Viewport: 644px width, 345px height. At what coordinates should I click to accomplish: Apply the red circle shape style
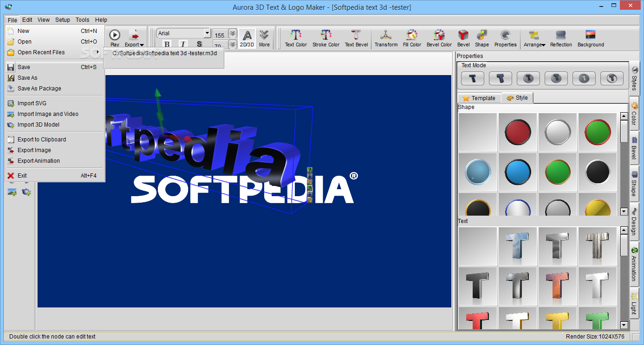[x=518, y=132]
